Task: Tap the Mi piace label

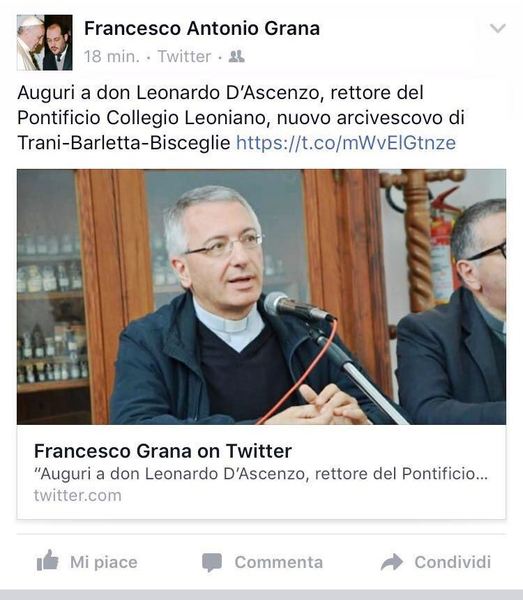Action: [x=104, y=562]
